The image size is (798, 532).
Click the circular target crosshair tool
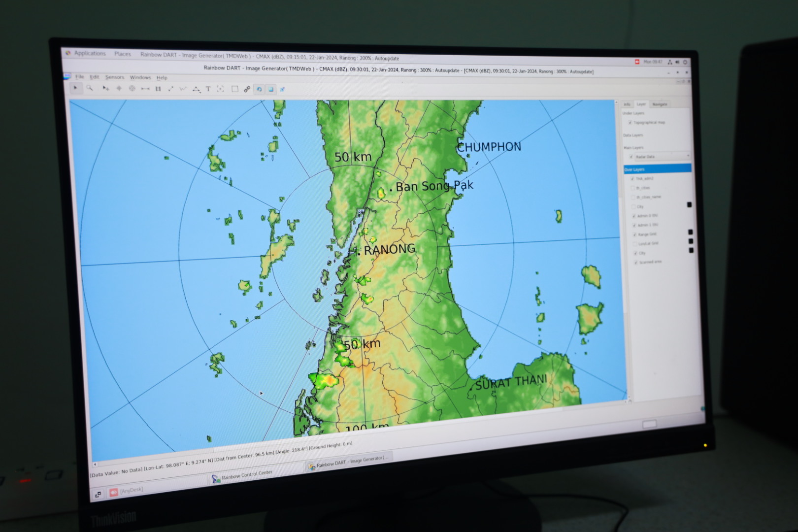132,89
